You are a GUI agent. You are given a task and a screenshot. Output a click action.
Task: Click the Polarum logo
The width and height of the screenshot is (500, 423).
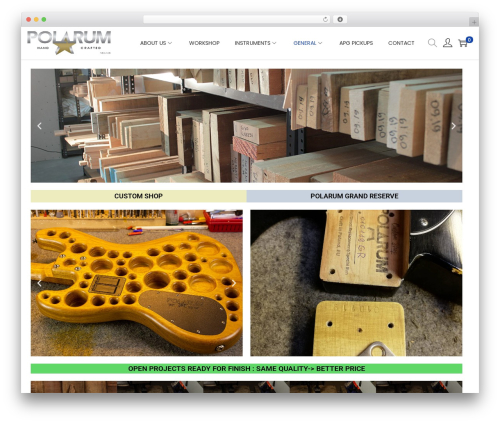pyautogui.click(x=69, y=42)
